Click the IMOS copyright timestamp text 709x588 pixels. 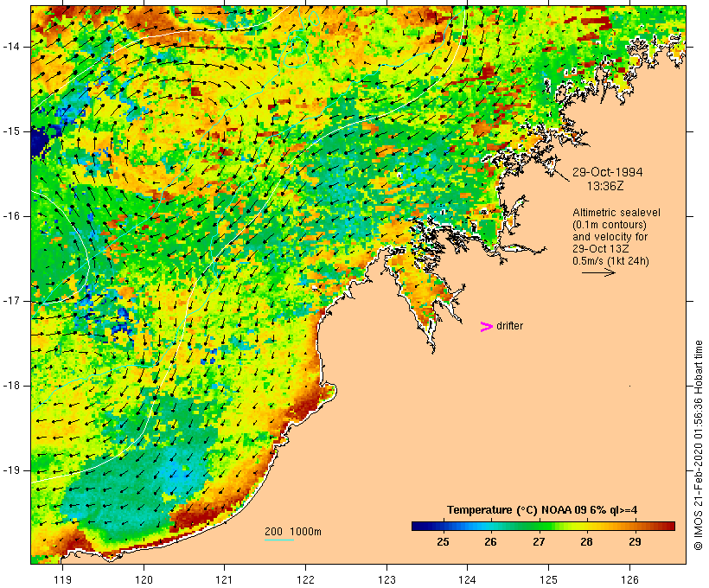(x=698, y=445)
